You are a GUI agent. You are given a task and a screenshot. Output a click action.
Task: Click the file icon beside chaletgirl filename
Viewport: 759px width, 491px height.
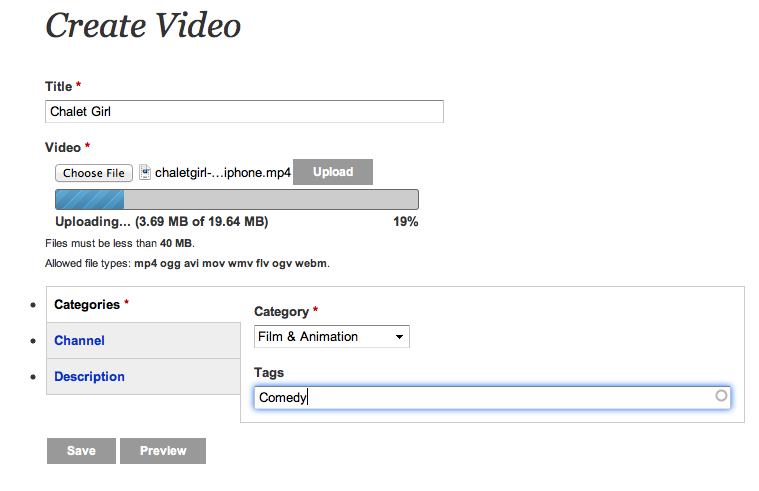click(145, 172)
